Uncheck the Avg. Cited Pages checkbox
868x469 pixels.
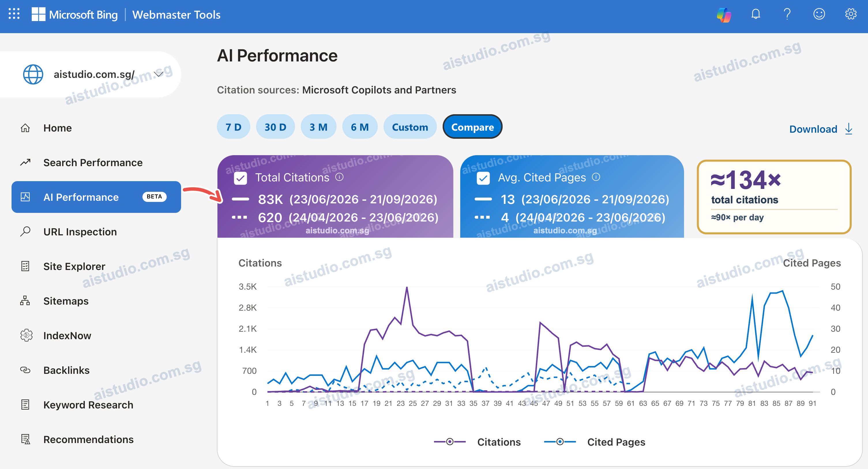(483, 178)
